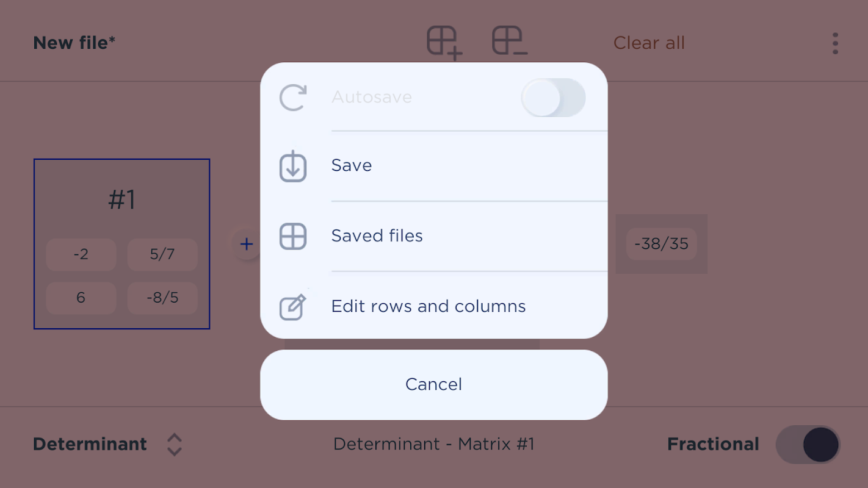This screenshot has height=488, width=868.
Task: Click the blue plus icon beside matrix #1
Action: coord(247,245)
